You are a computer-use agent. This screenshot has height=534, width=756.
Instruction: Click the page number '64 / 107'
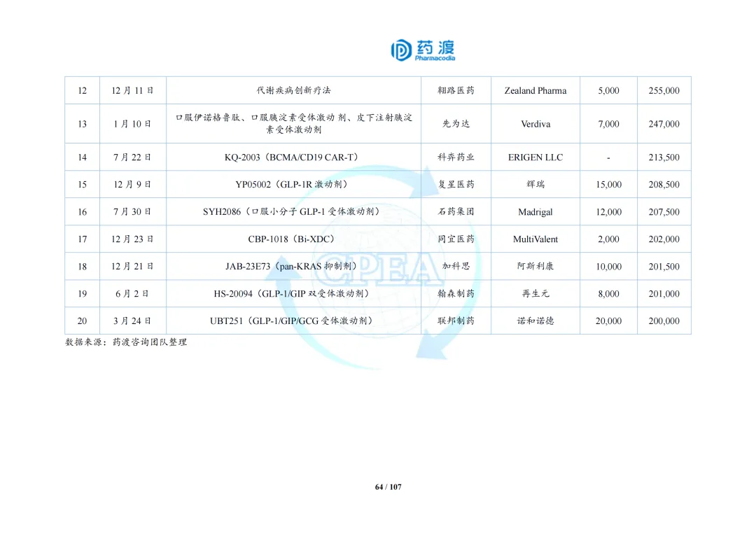(388, 487)
